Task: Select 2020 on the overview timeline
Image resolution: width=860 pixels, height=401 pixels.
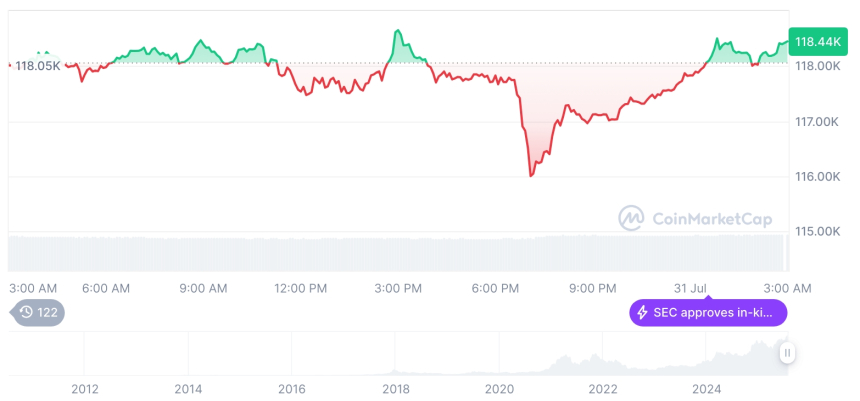Action: coord(499,389)
